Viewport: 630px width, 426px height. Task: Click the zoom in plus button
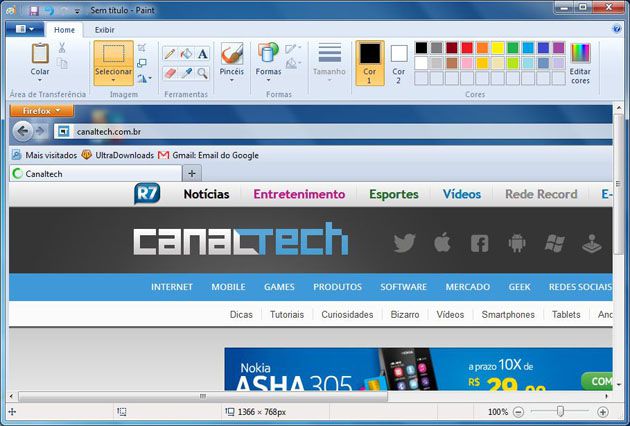[603, 412]
